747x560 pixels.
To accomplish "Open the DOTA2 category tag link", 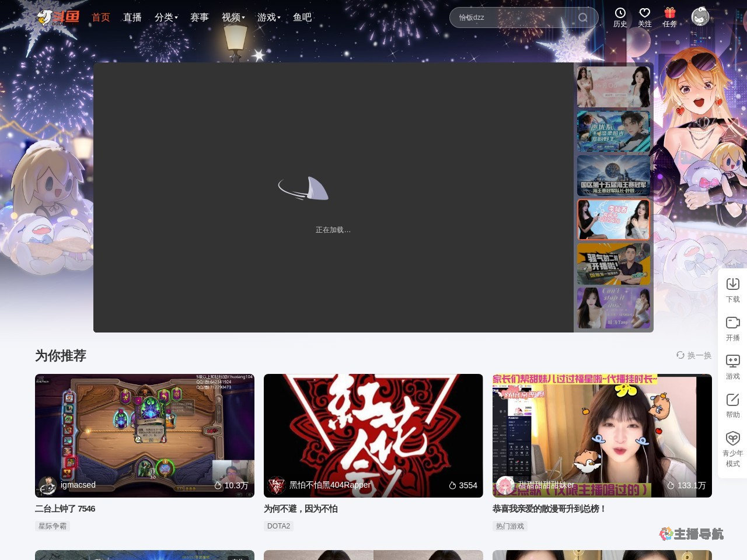I will click(x=278, y=526).
